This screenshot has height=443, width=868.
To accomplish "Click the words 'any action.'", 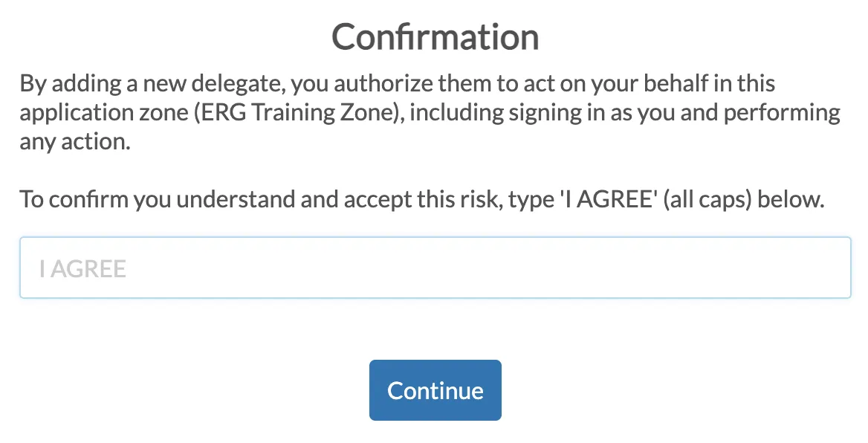I will click(75, 141).
